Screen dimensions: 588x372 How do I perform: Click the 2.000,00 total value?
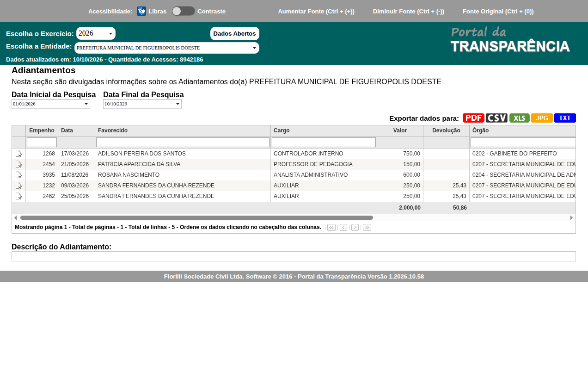[x=410, y=208]
